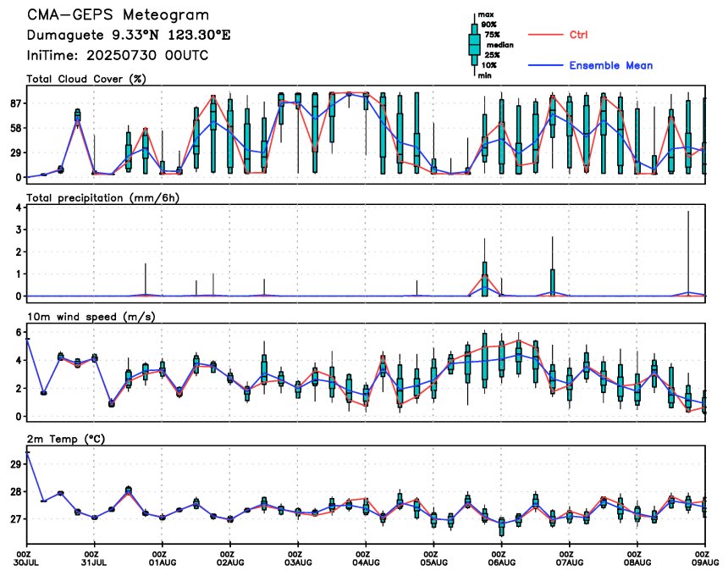The image size is (728, 576).
Task: Click the 4 tick on precipitation axis
Action: [x=18, y=208]
